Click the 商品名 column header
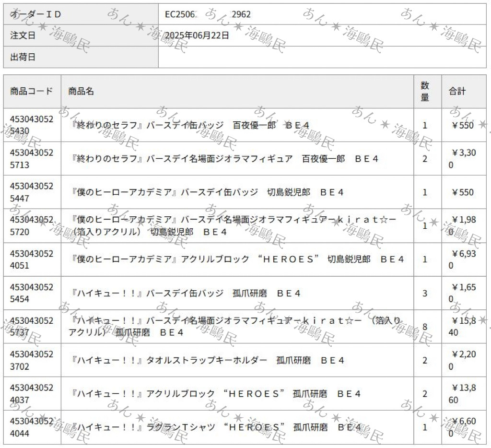The height and width of the screenshot is (448, 491). tap(237, 92)
